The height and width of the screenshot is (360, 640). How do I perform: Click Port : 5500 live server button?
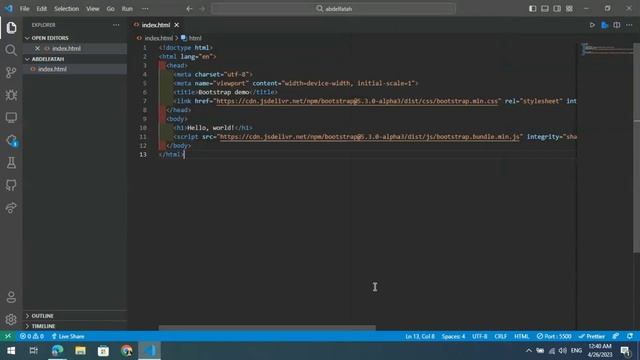point(553,336)
